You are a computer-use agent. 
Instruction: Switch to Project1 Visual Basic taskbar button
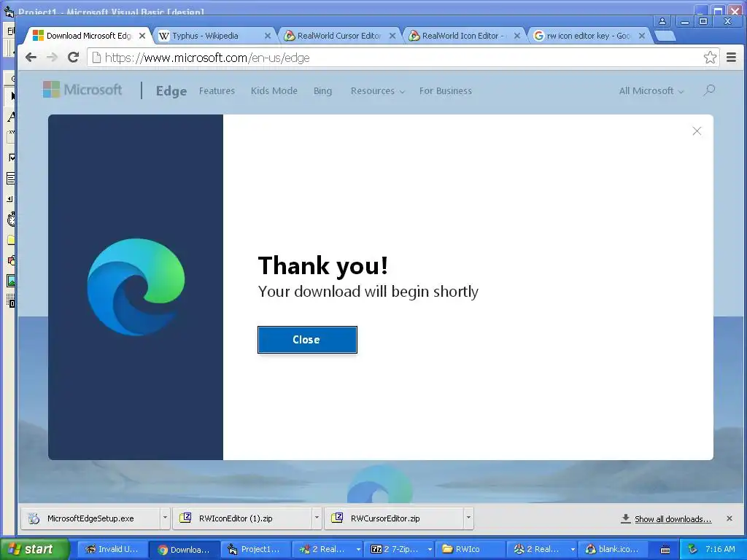click(x=255, y=549)
